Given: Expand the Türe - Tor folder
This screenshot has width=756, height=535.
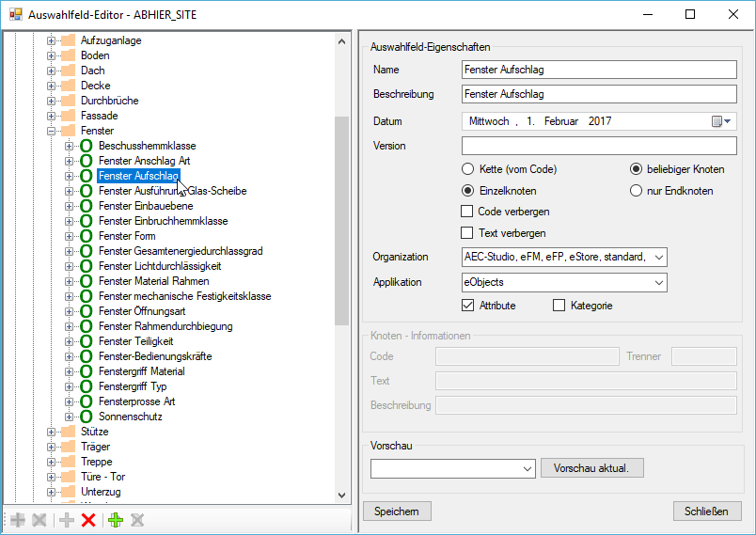Looking at the screenshot, I should [51, 477].
